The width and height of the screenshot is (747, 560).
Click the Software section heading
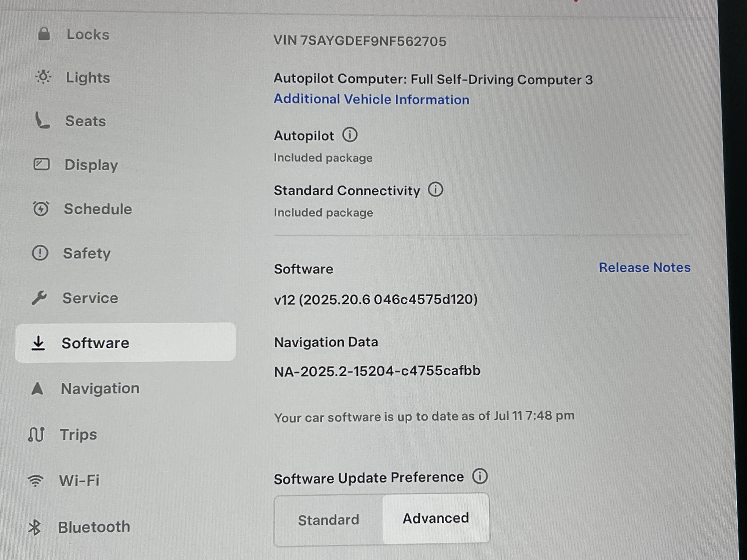(x=304, y=269)
